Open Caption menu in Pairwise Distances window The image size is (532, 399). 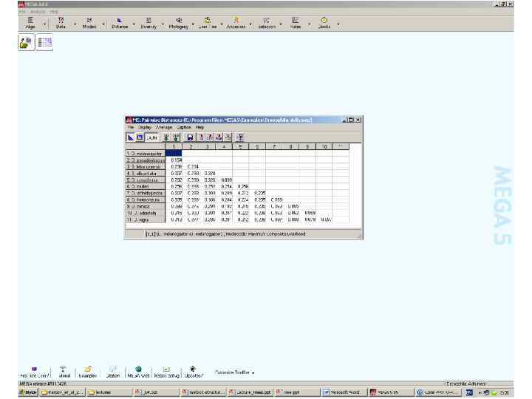tap(184, 127)
